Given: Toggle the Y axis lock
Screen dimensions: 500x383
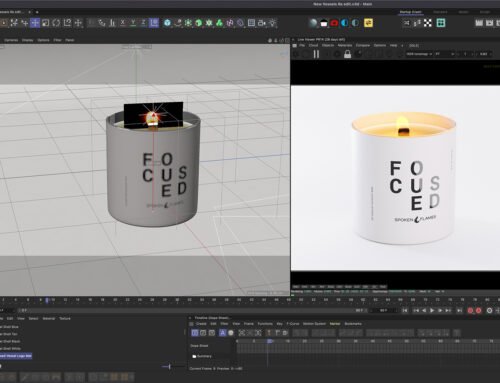Looking at the screenshot, I should pos(133,23).
